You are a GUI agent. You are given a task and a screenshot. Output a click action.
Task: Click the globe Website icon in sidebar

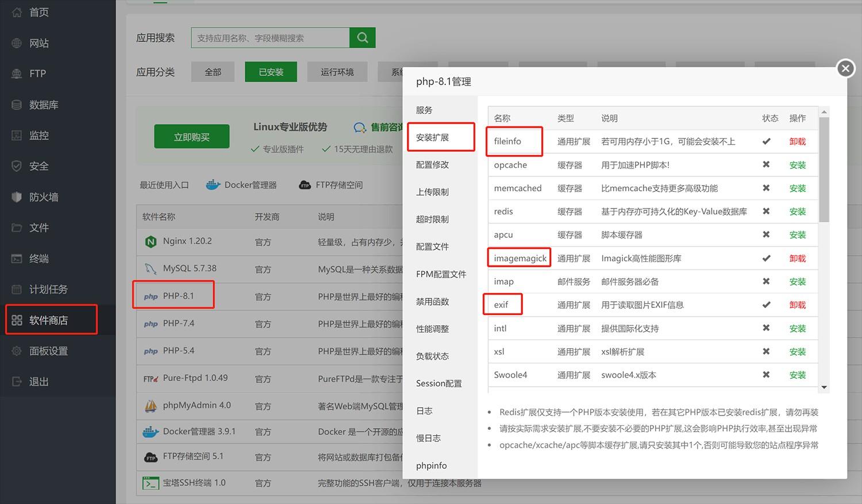click(x=17, y=43)
